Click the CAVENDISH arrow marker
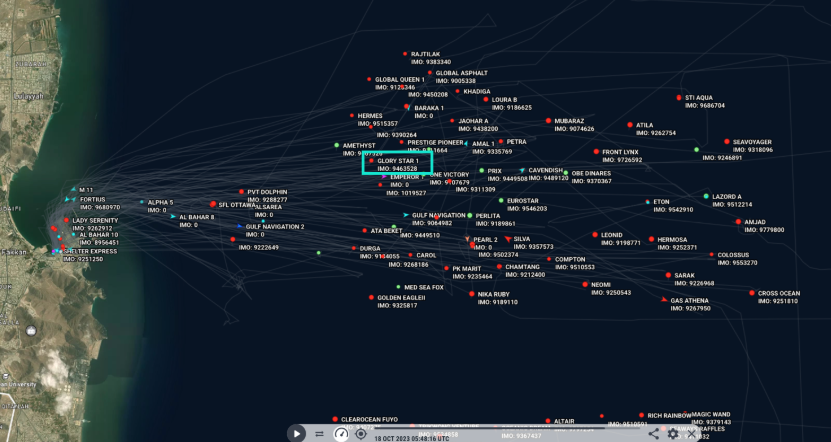The image size is (831, 442). (522, 170)
